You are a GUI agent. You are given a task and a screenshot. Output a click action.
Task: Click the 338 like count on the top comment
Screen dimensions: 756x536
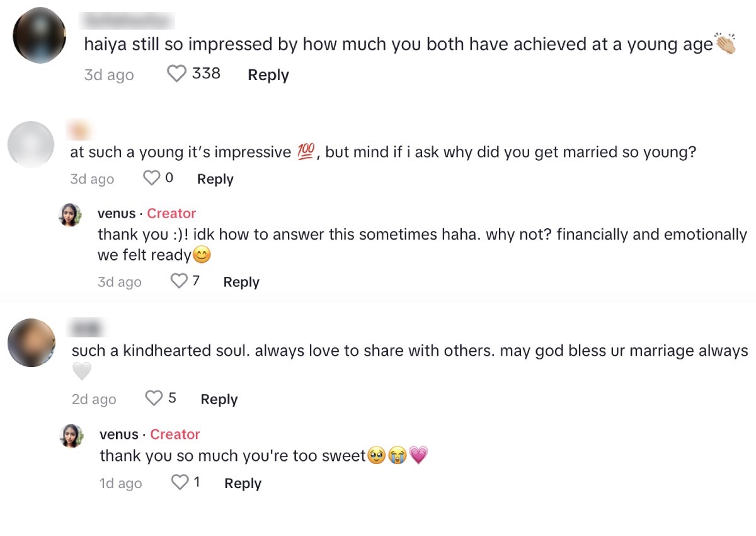coord(206,74)
